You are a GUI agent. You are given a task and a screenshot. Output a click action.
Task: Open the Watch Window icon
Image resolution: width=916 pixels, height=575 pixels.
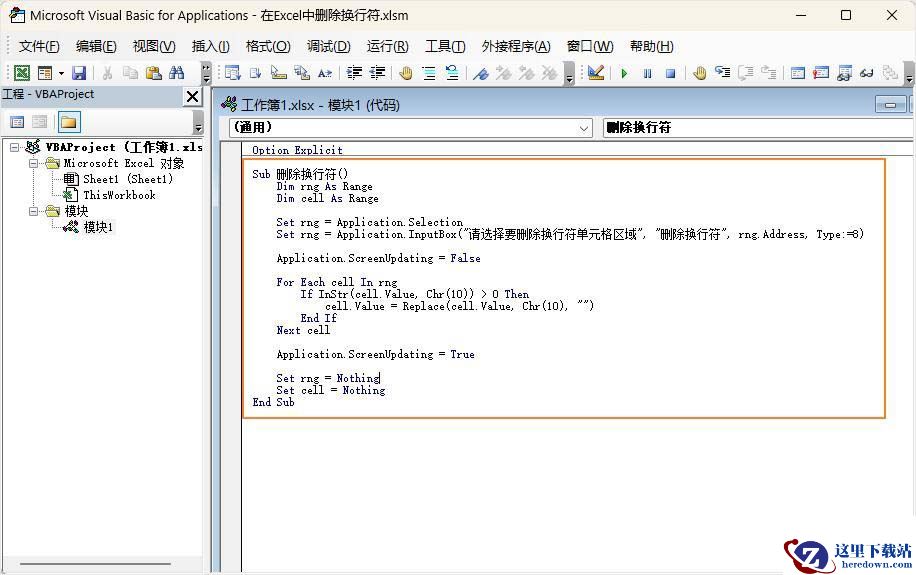[844, 72]
